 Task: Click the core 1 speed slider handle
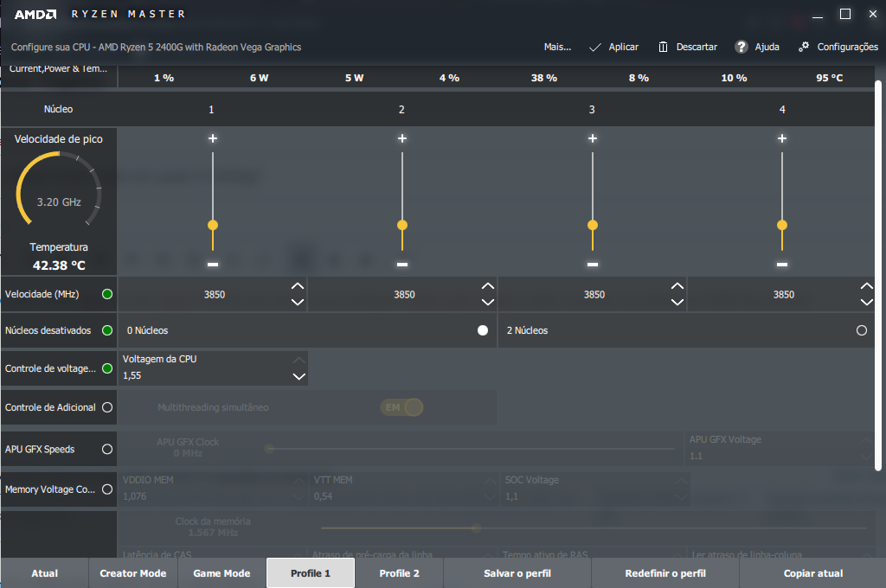(x=213, y=226)
